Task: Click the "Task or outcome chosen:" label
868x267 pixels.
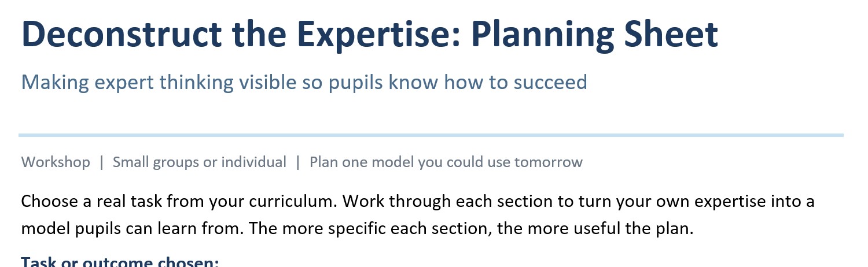Action: [120, 261]
